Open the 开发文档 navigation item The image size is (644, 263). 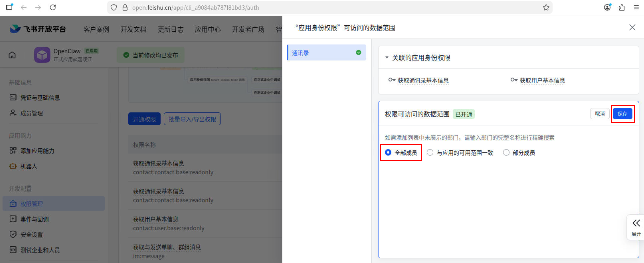[x=133, y=29]
